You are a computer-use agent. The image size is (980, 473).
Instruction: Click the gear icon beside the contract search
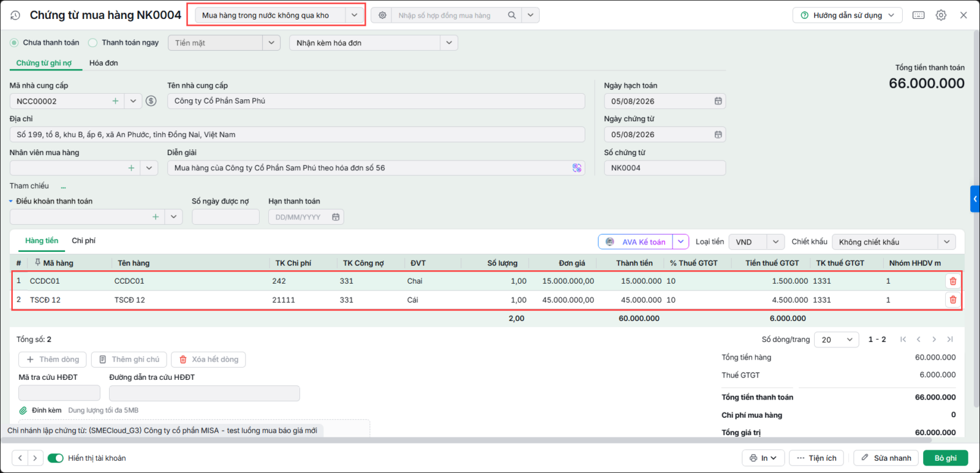pos(382,15)
